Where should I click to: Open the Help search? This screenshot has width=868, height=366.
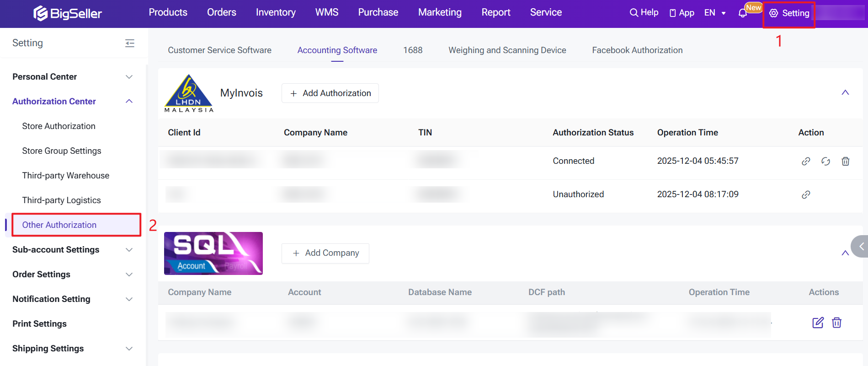pos(644,13)
